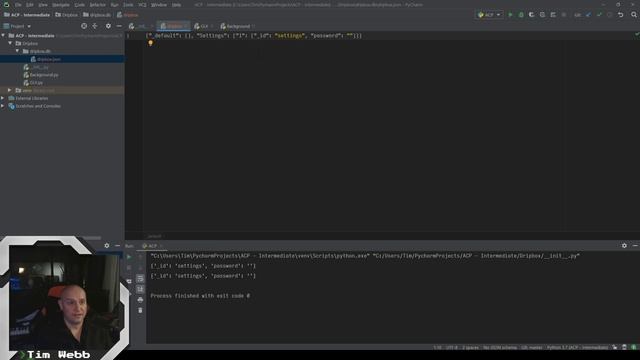This screenshot has width=640, height=360.
Task: Select __init__.py in project tree
Action: coord(40,67)
